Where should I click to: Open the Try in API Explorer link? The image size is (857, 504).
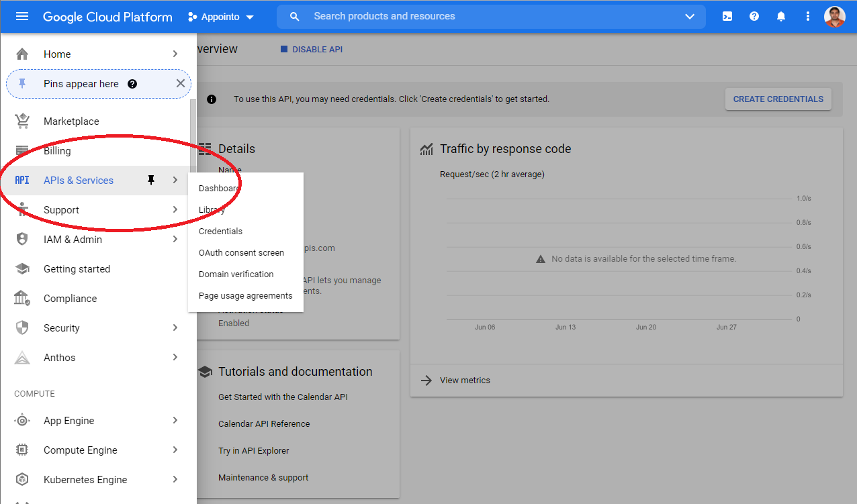pyautogui.click(x=253, y=451)
